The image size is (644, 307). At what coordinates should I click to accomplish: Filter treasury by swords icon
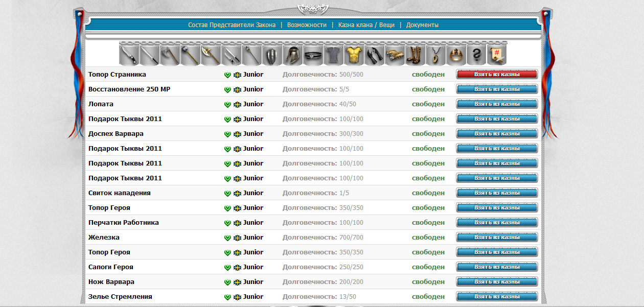150,54
